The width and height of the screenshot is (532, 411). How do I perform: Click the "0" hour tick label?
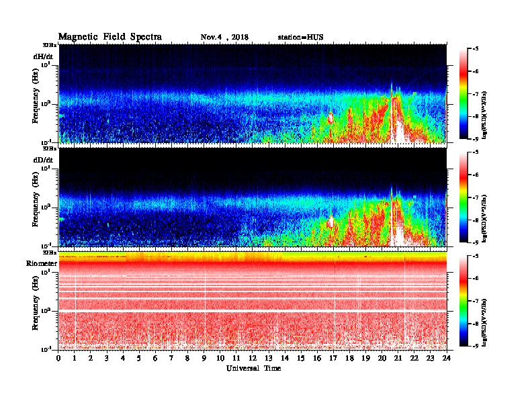(58, 358)
